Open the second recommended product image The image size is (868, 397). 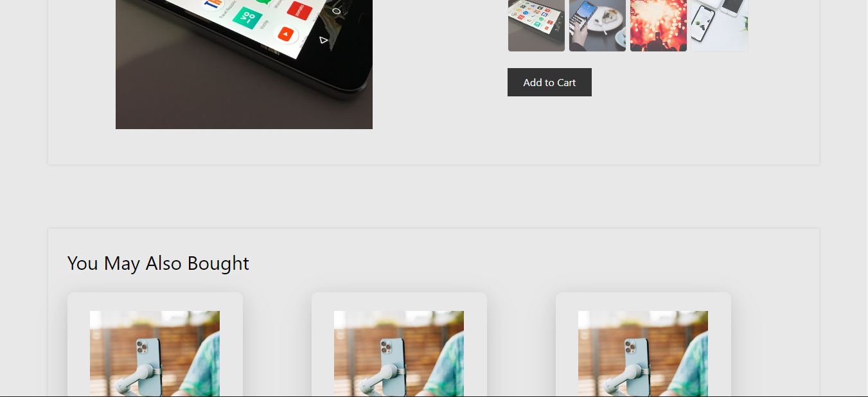(x=399, y=353)
